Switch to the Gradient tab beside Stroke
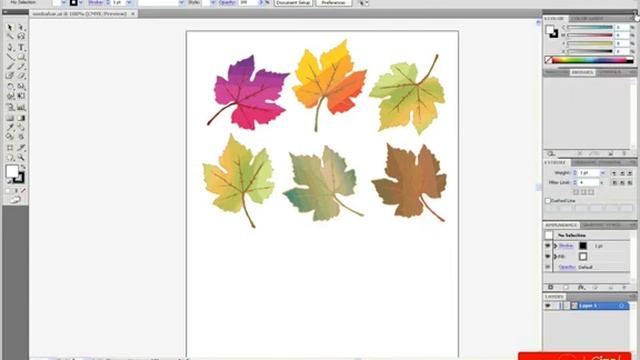Screen dimensions: 640x360 [584, 162]
